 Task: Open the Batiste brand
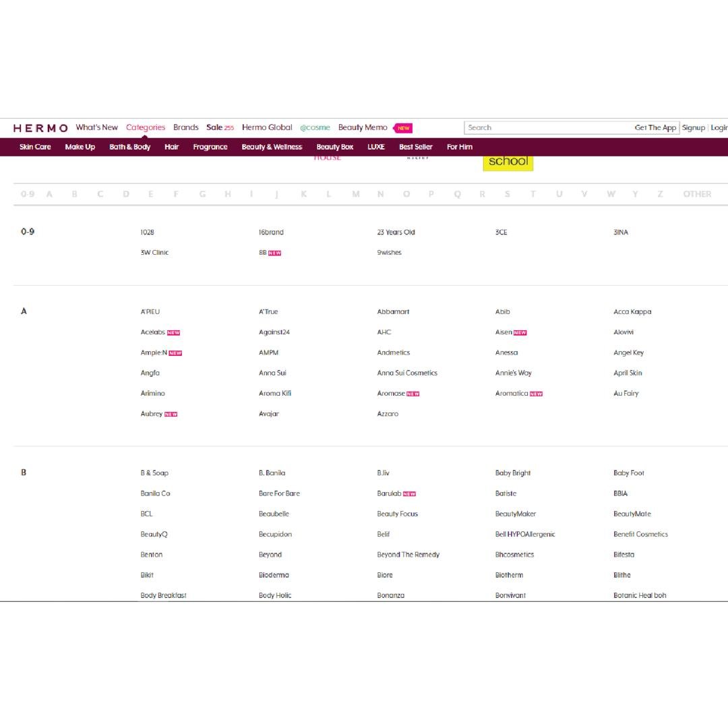[506, 493]
